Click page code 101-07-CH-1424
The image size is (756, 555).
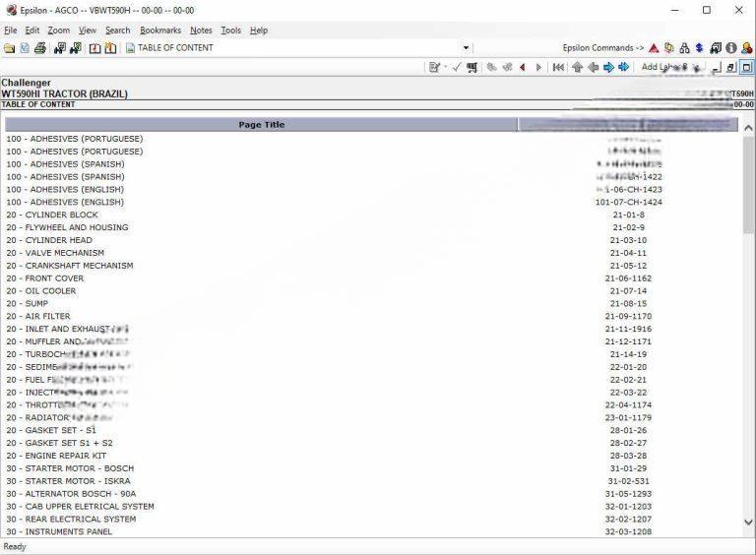(629, 203)
